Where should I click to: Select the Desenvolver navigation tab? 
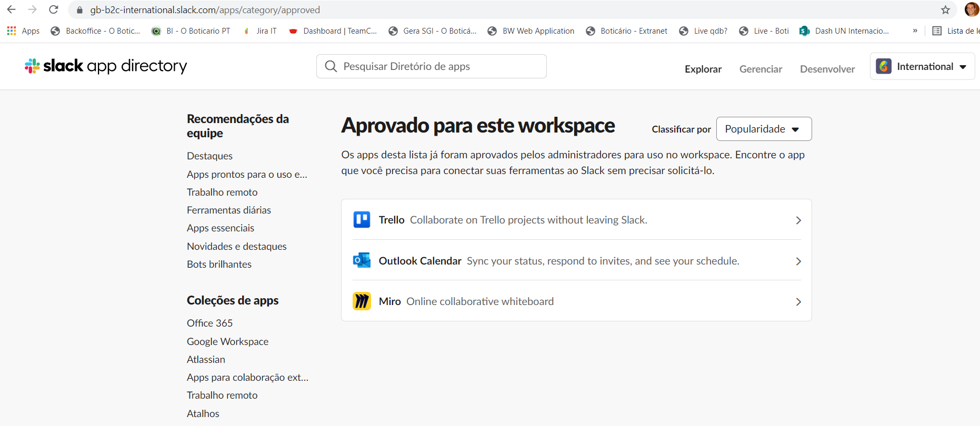[827, 69]
